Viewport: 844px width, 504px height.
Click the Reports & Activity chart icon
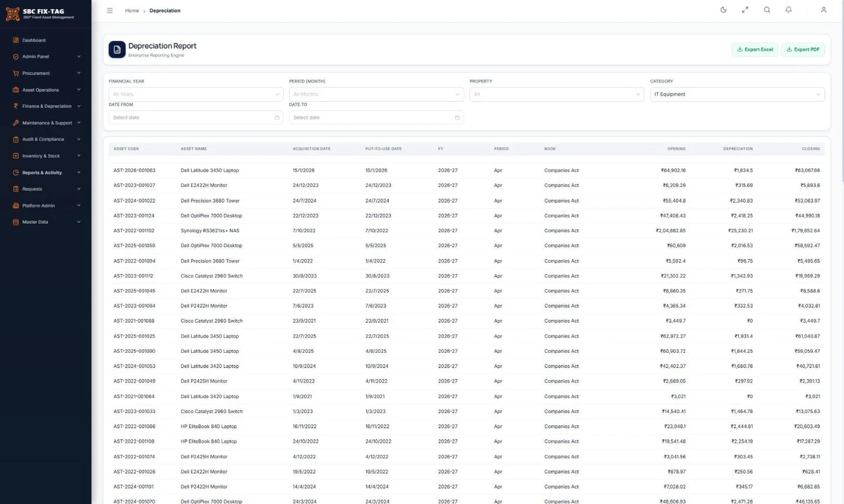[16, 172]
